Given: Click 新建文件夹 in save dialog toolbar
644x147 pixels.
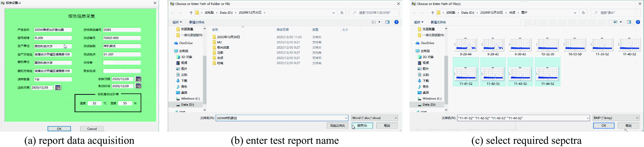Looking at the screenshot, I should coord(196,22).
